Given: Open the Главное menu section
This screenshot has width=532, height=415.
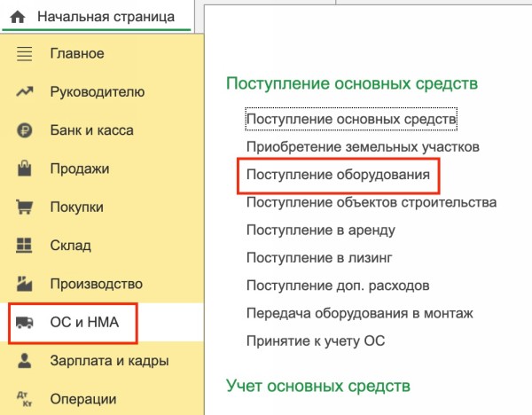Looking at the screenshot, I should click(x=76, y=54).
